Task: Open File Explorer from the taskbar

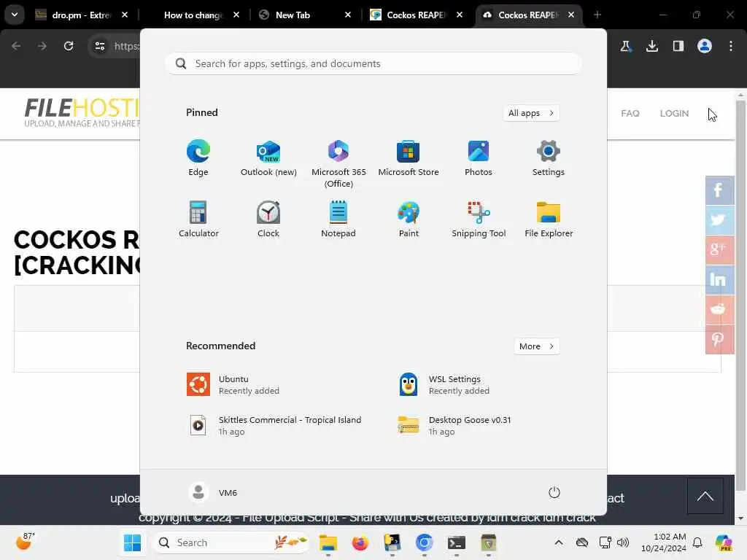Action: point(328,542)
